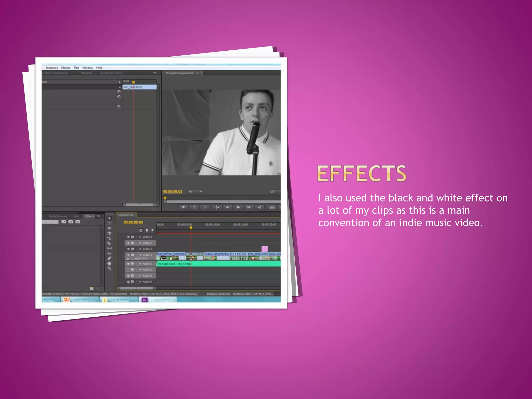
Task: Collapse the Video 1 track
Action: click(140, 255)
